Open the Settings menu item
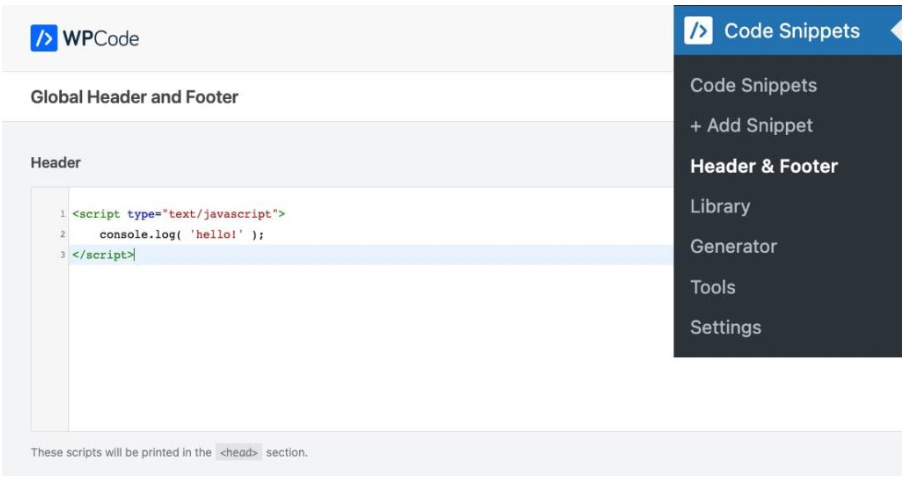Image resolution: width=904 pixels, height=478 pixels. coord(725,328)
